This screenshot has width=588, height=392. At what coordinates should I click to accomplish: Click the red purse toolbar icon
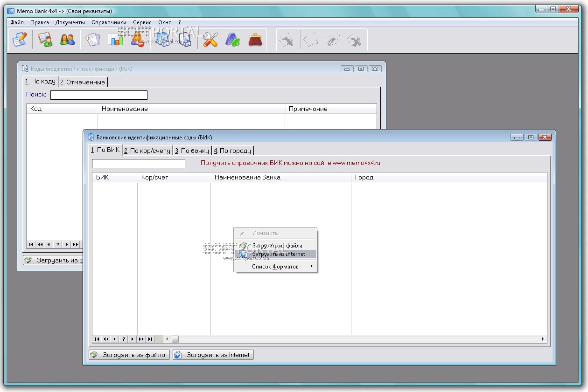(255, 40)
